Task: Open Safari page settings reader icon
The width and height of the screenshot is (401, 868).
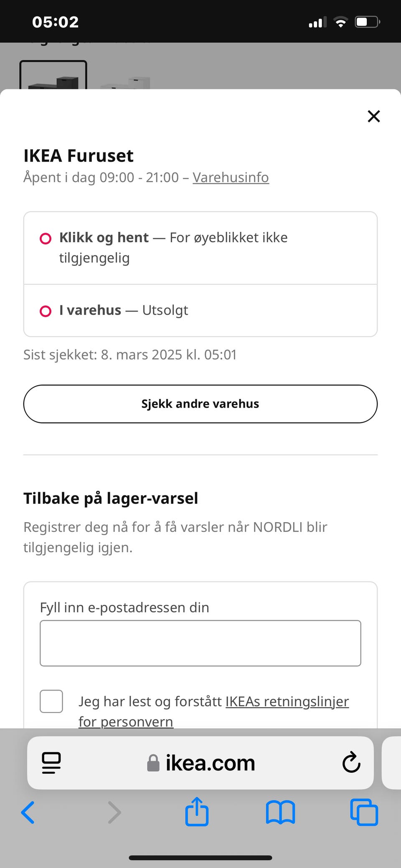Action: 51,763
